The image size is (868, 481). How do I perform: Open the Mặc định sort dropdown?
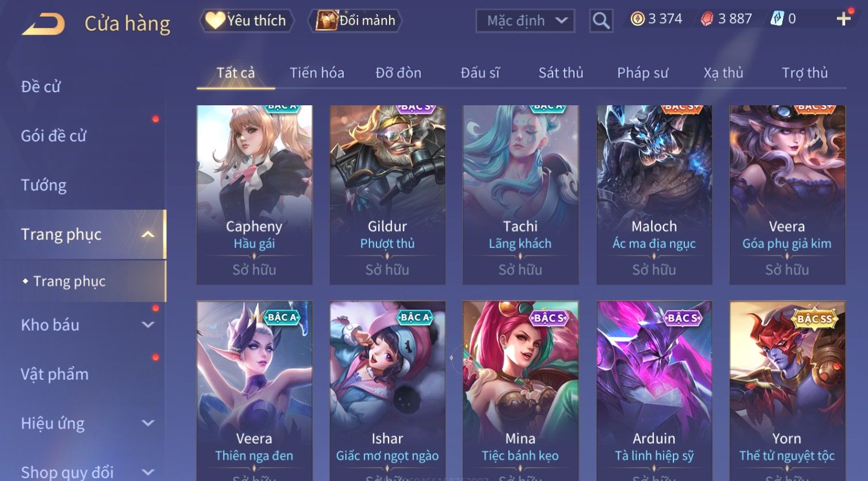coord(525,21)
